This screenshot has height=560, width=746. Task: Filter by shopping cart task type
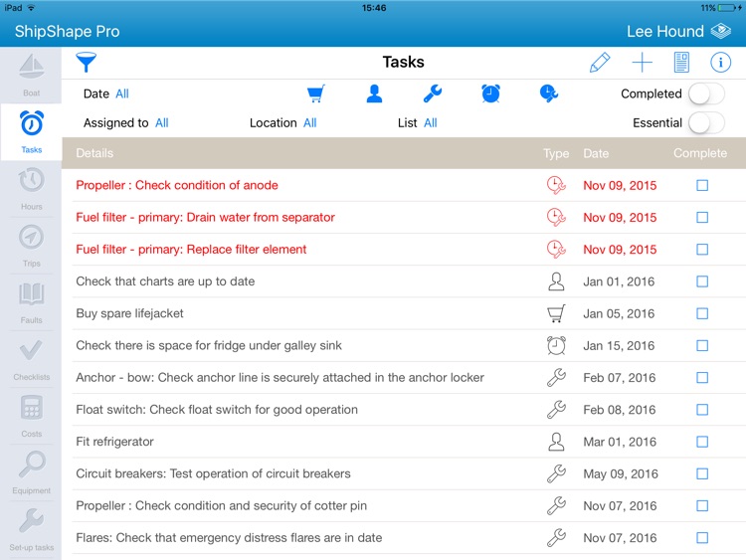click(x=316, y=93)
